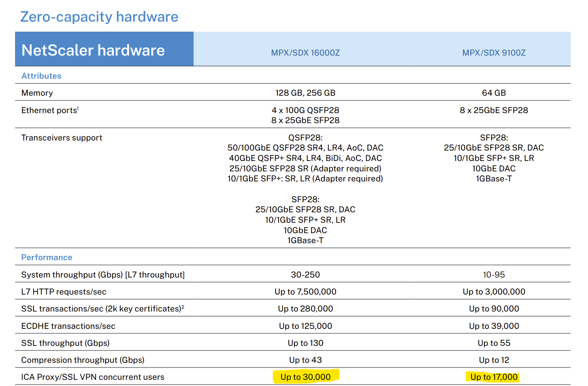Viewport: 588px width, 386px height.
Task: Select the Performance section label
Action: click(47, 257)
